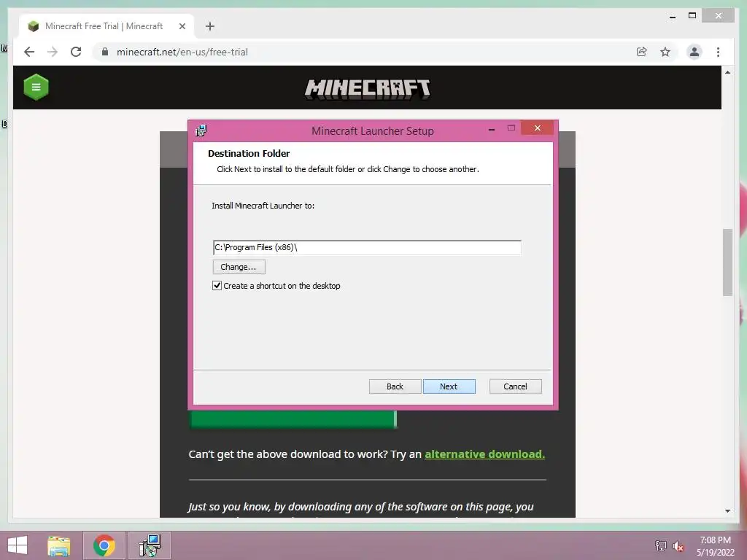The width and height of the screenshot is (747, 560).
Task: Click the install destination path field
Action: pos(367,247)
